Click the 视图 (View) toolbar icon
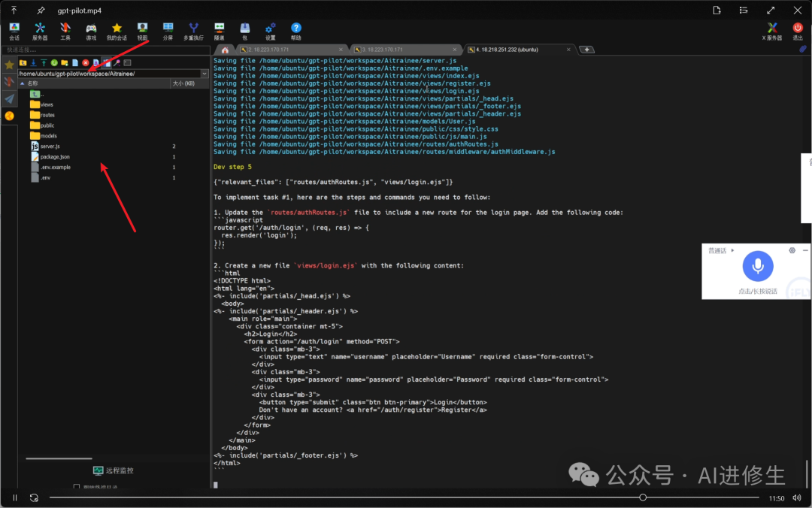Image resolution: width=812 pixels, height=508 pixels. coord(142,32)
